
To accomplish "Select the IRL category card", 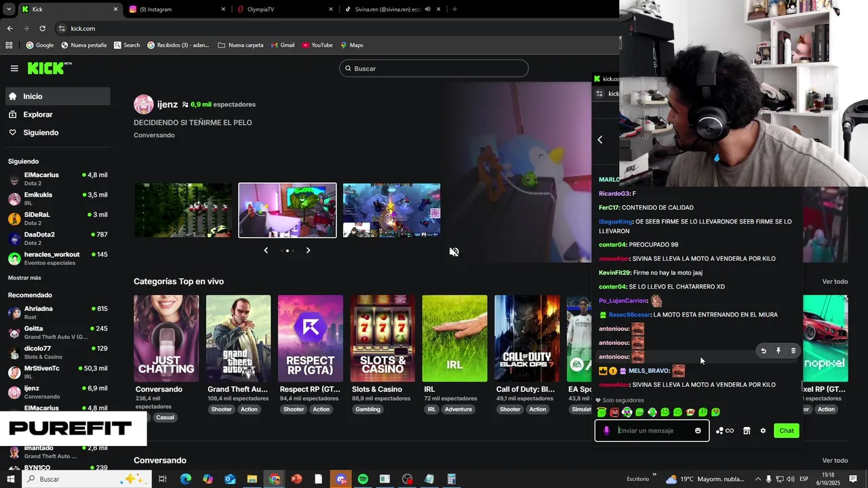I will coord(454,338).
